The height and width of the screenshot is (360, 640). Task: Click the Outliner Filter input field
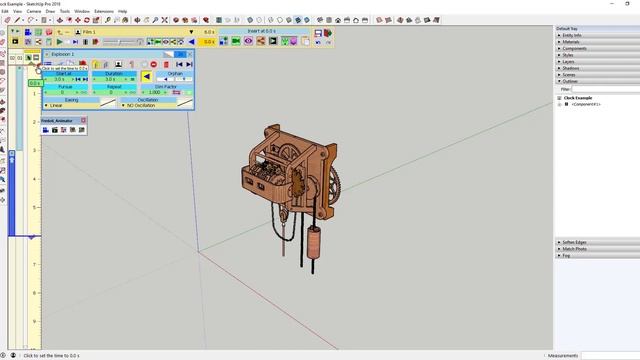pyautogui.click(x=606, y=89)
